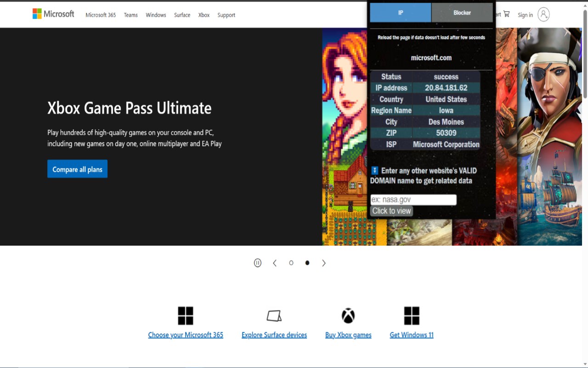Screen dimensions: 588x368
Task: Click the pirate character game artwork
Action: point(549,136)
